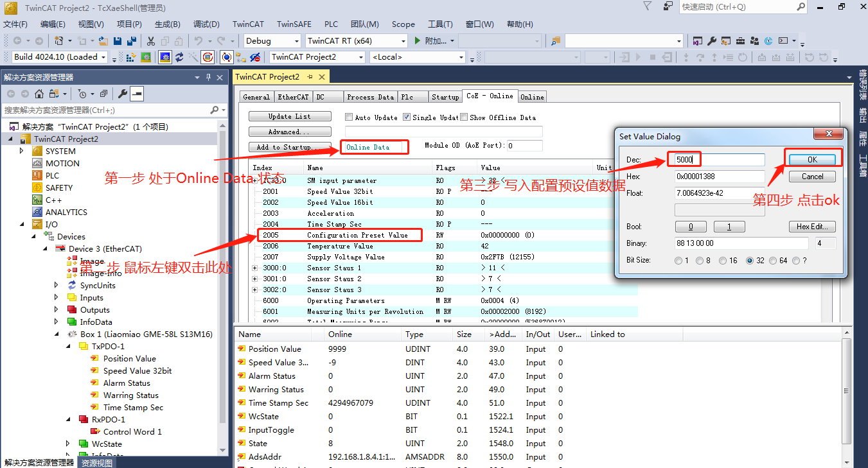Select Bit Size 1 radio button
This screenshot has width=868, height=468.
point(678,261)
